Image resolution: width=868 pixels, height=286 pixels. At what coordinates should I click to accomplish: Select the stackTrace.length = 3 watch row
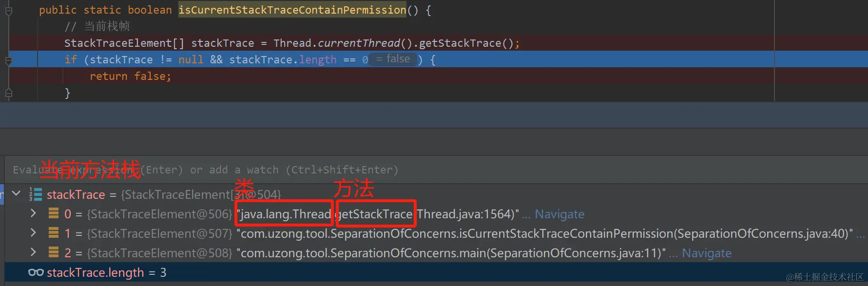click(292, 272)
